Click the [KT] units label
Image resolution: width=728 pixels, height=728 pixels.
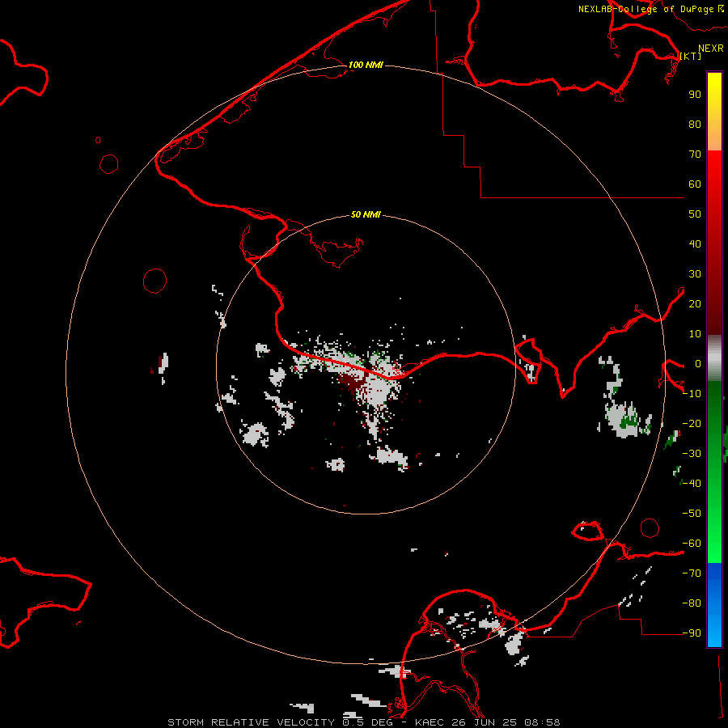691,56
